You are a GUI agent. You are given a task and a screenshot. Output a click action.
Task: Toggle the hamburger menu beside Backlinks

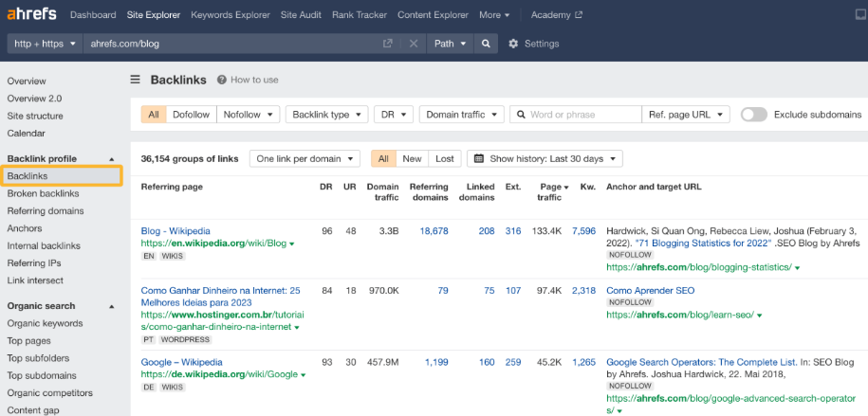point(135,80)
